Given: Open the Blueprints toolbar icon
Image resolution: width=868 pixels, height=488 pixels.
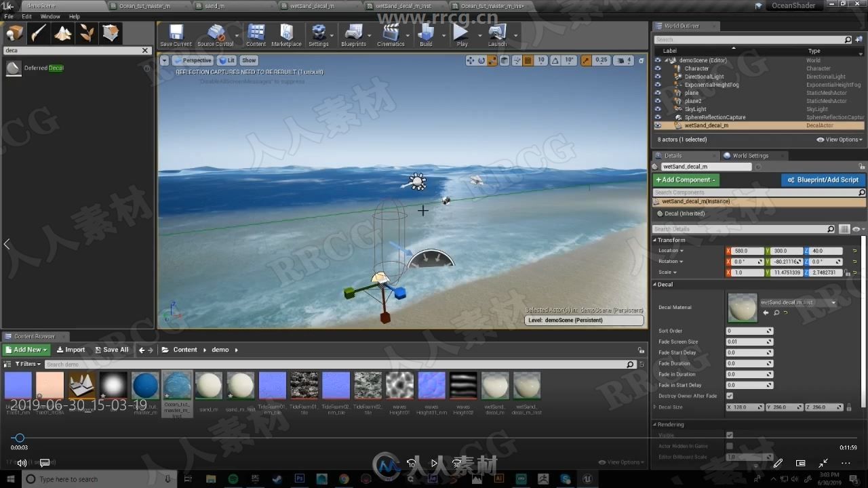Looking at the screenshot, I should tap(353, 35).
